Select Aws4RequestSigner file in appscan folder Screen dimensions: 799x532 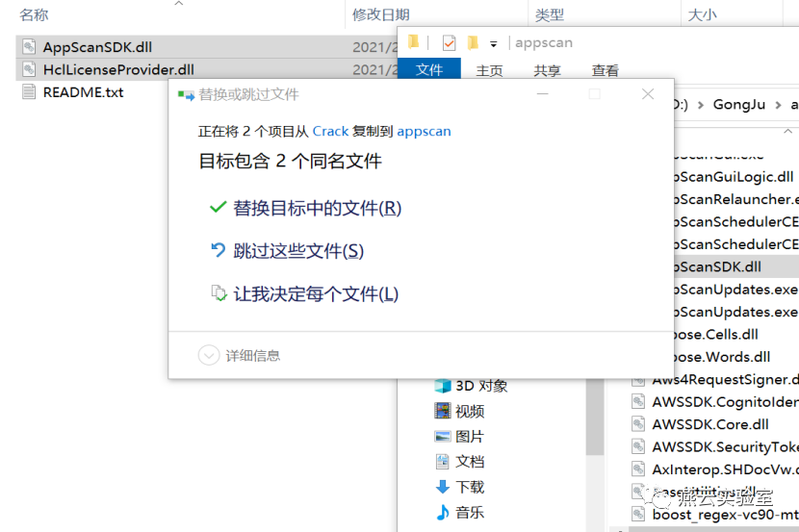(x=725, y=380)
